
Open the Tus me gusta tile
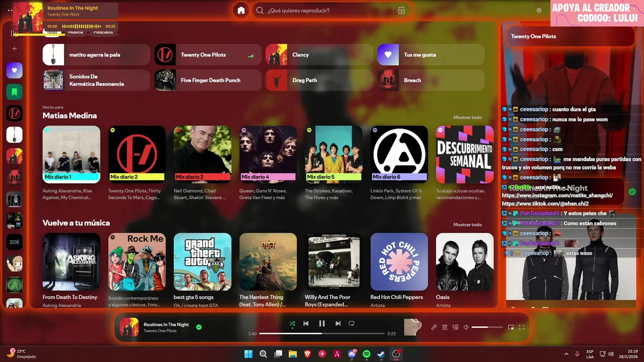pos(431,55)
